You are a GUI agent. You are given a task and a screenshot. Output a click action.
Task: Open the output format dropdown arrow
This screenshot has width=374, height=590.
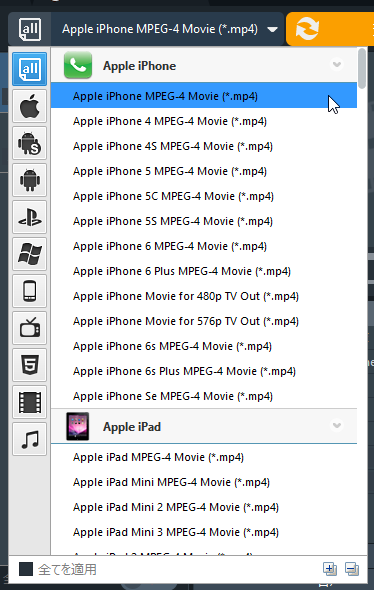point(272,29)
